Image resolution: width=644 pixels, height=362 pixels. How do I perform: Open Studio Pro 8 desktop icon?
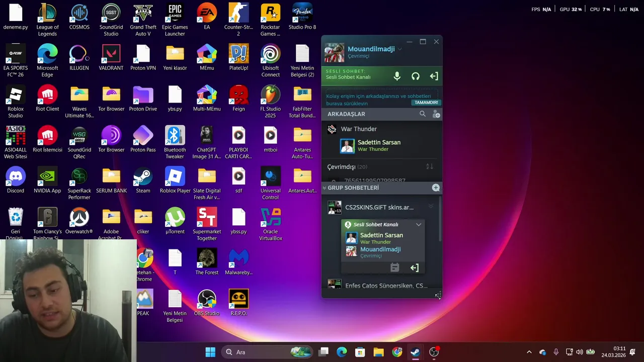[302, 17]
